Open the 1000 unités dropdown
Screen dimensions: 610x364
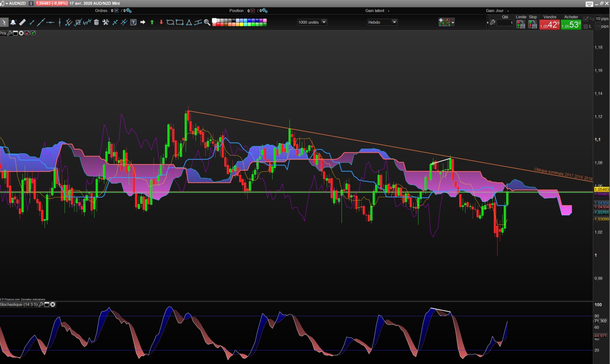click(324, 22)
